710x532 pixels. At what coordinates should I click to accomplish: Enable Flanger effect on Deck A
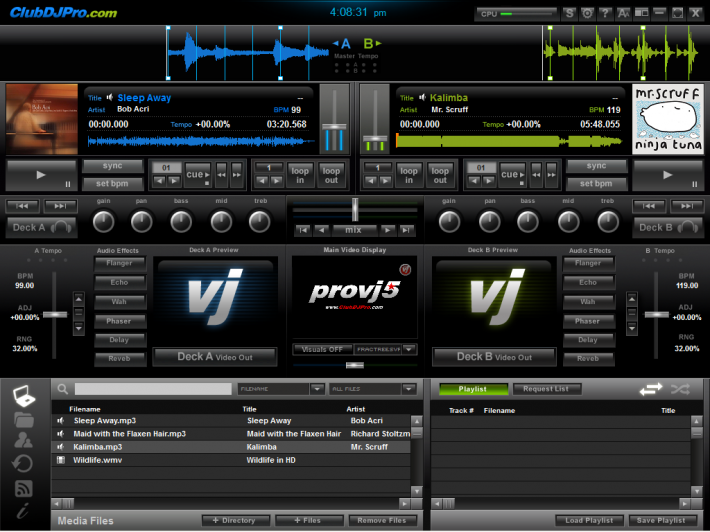(120, 264)
